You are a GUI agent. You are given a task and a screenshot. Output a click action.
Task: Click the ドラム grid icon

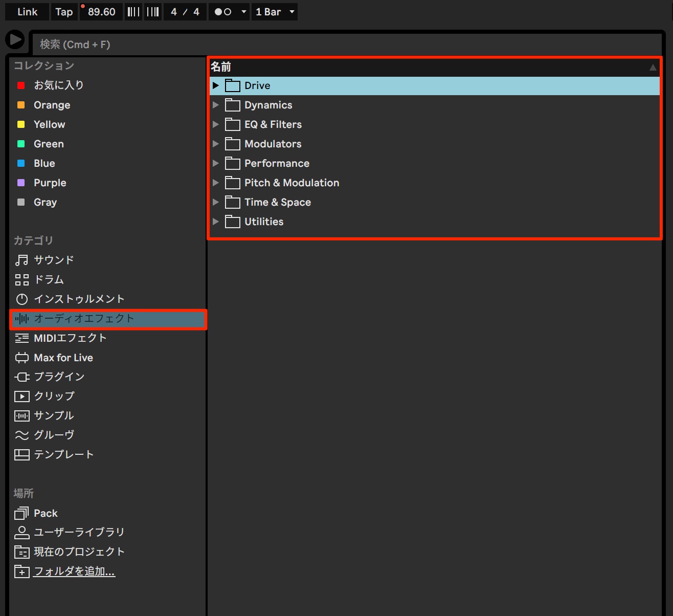coord(21,279)
